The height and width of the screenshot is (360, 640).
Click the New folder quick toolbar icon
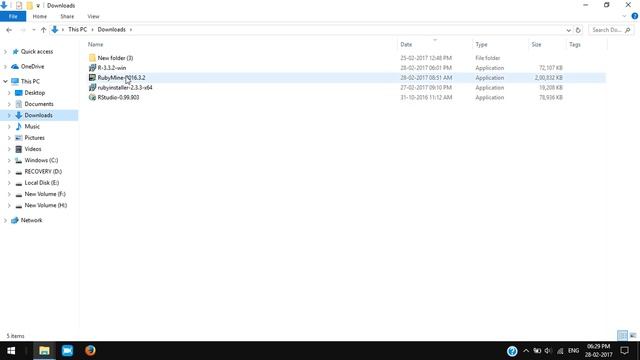(x=29, y=6)
